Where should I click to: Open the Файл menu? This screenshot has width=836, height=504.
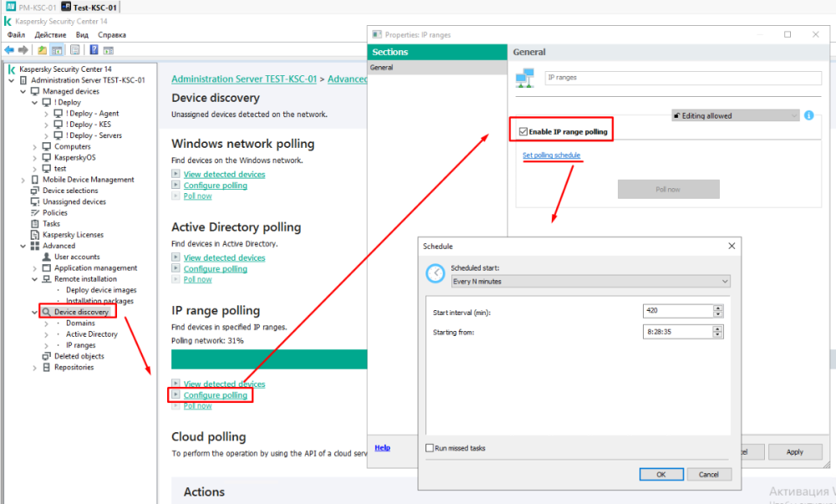16,34
